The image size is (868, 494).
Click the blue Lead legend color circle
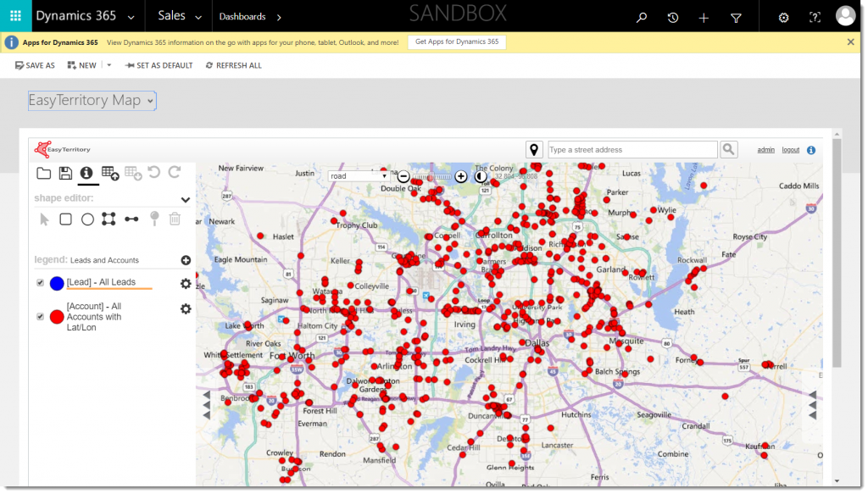tap(56, 283)
